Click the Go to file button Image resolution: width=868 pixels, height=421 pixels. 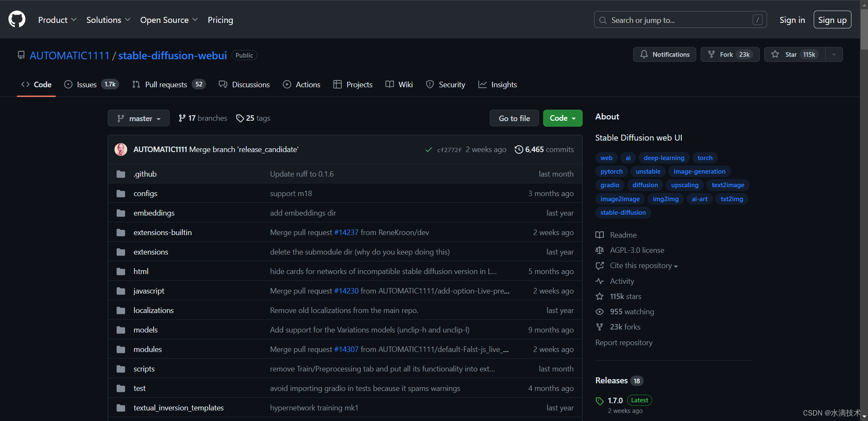[514, 118]
